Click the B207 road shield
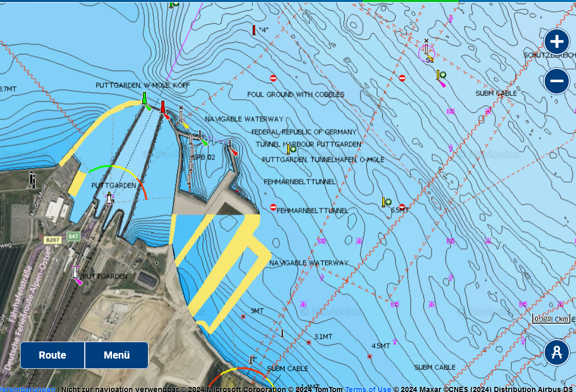Screen dimensions: 576x392 click(x=52, y=239)
